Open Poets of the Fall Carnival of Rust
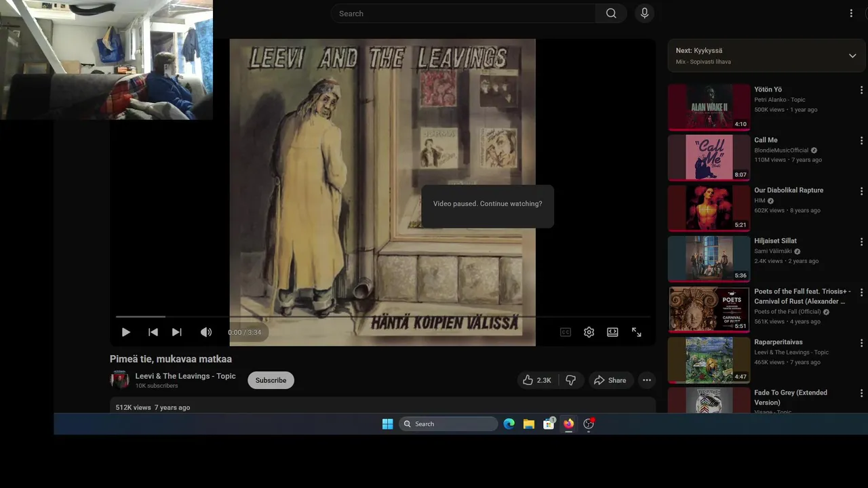This screenshot has width=868, height=488. (802, 296)
